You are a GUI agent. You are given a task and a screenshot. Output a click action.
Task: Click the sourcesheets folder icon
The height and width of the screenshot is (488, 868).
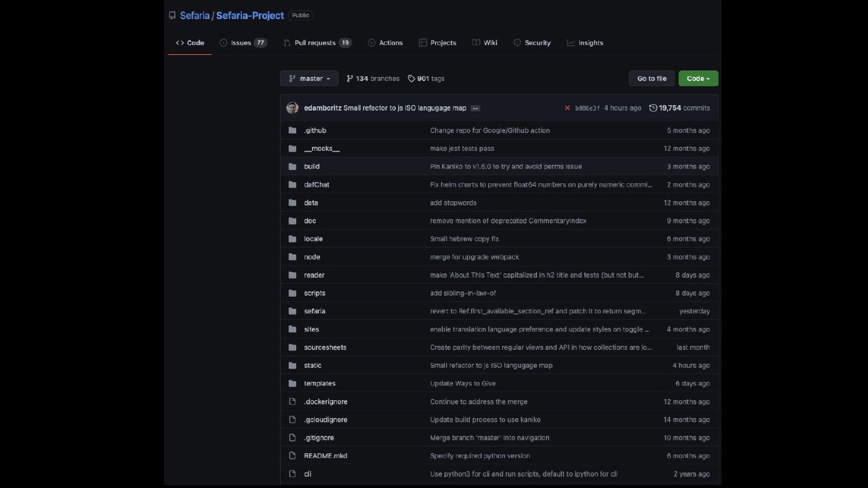pos(292,347)
